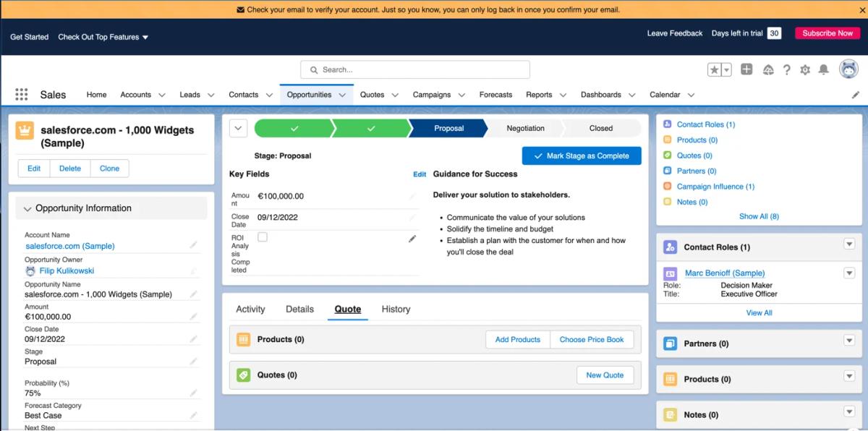Click the Global Actions plus icon

coord(746,69)
